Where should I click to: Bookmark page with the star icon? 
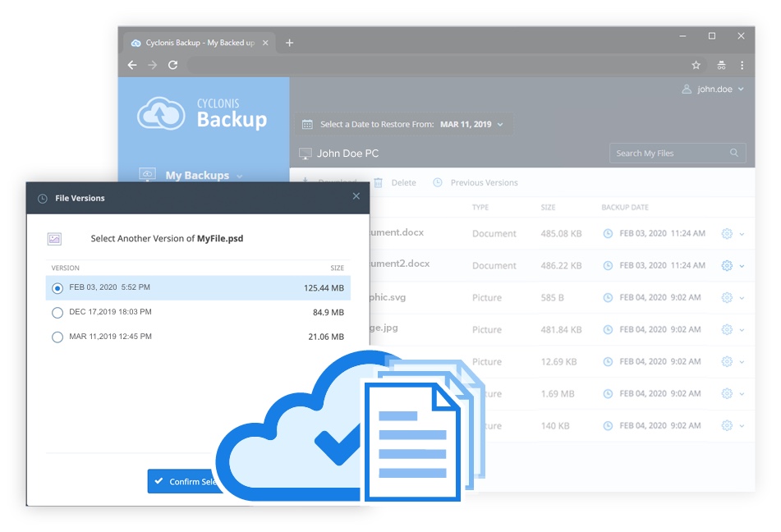[696, 66]
